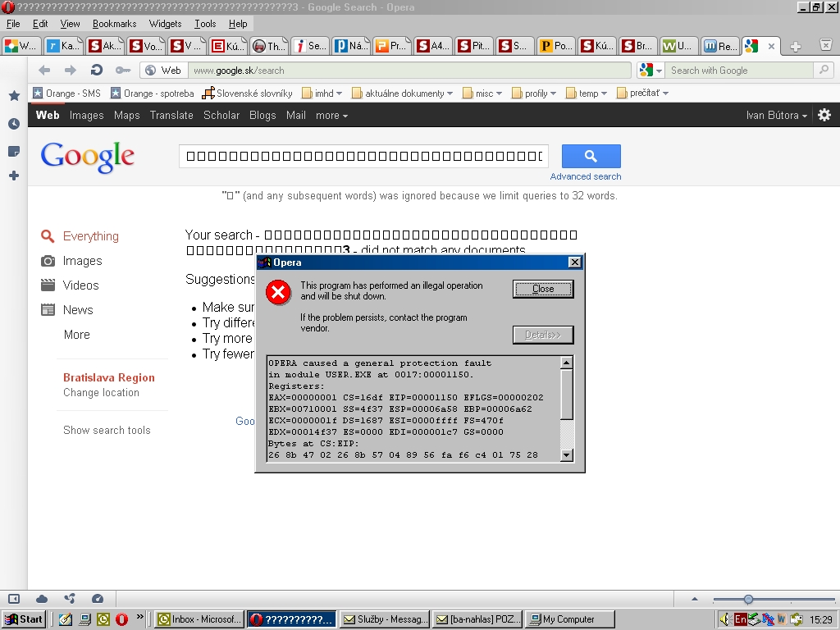Launch Opera from the quick launch bar
The height and width of the screenshot is (630, 840).
point(121,619)
